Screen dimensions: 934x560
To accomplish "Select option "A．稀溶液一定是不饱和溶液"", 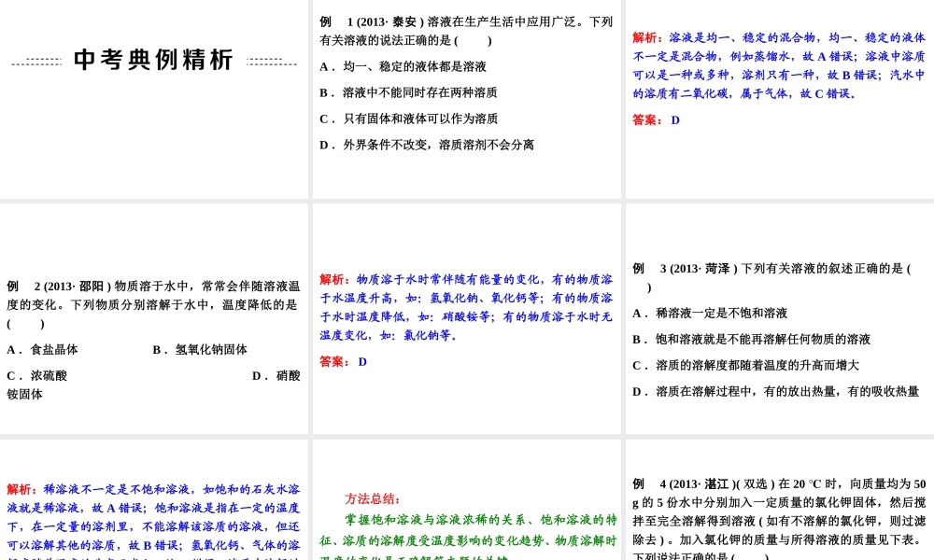I will pyautogui.click(x=710, y=314).
